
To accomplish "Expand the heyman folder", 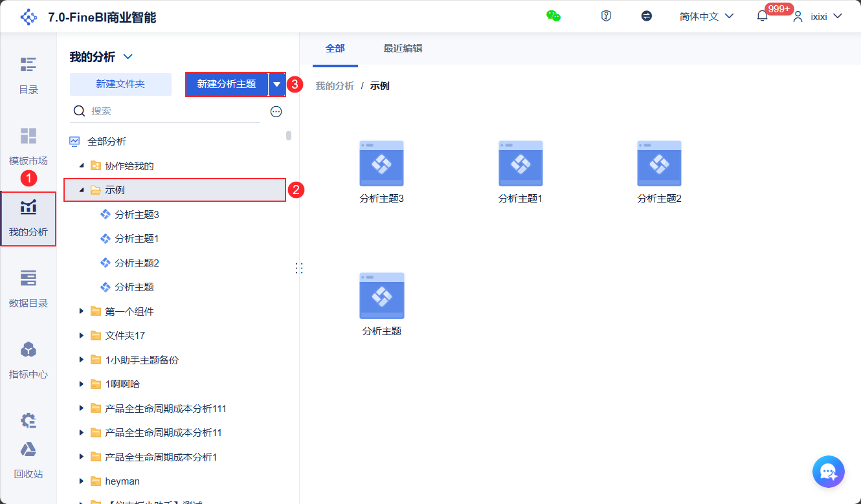I will (x=82, y=481).
